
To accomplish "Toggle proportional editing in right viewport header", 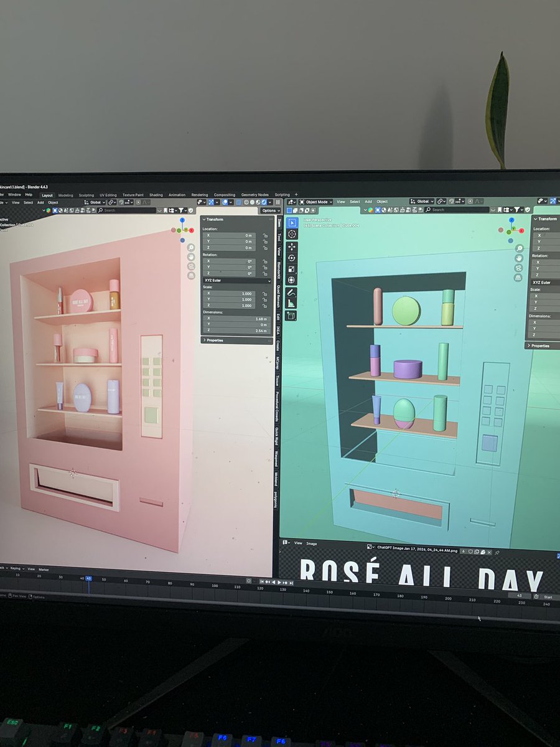I will point(469,202).
